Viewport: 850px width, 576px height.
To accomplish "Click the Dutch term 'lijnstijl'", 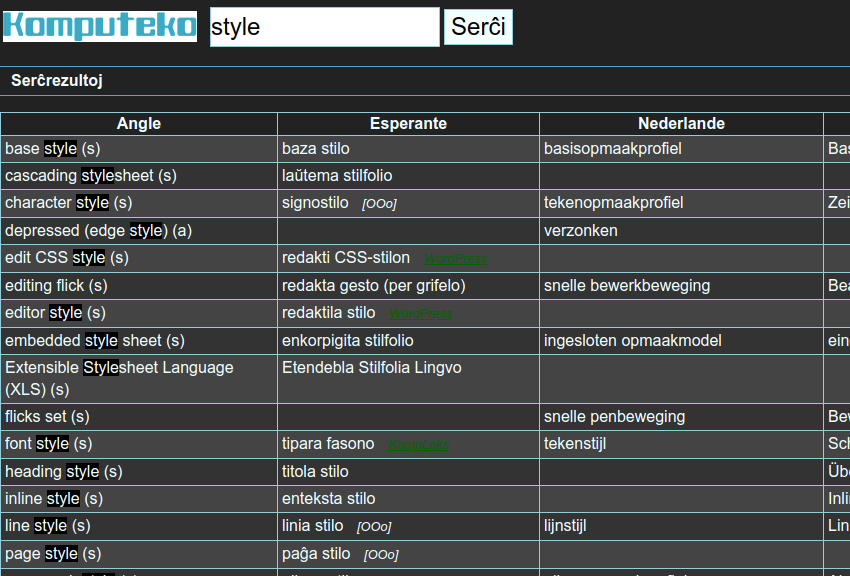I will point(565,526).
